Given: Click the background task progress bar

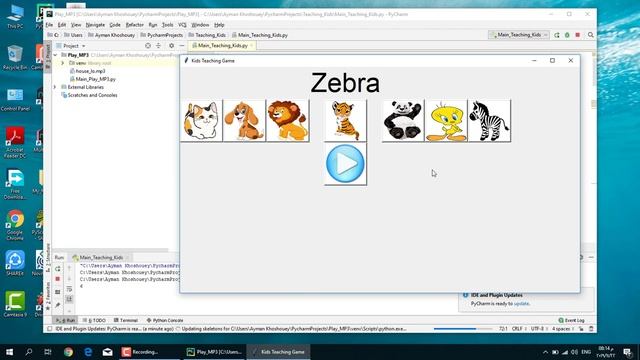Looking at the screenshot, I should click(x=463, y=329).
